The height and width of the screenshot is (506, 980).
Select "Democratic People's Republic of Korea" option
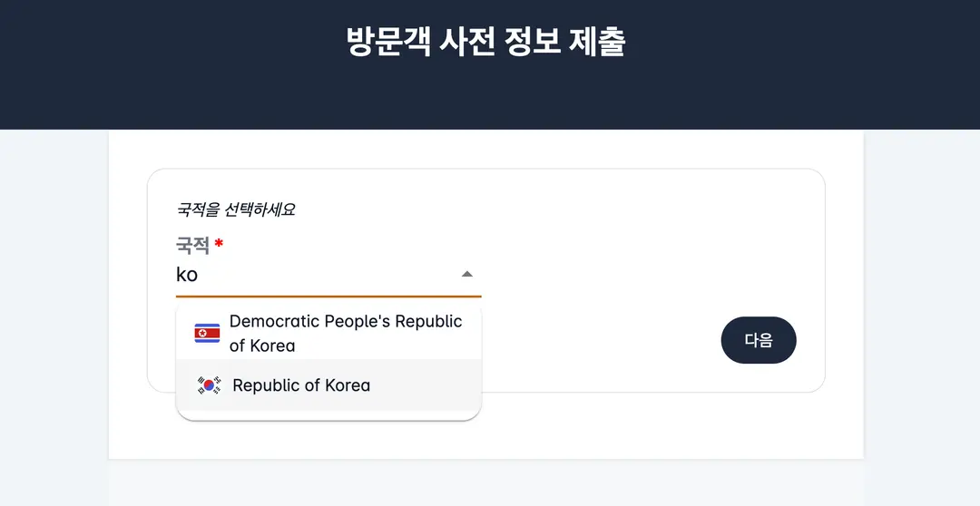328,333
